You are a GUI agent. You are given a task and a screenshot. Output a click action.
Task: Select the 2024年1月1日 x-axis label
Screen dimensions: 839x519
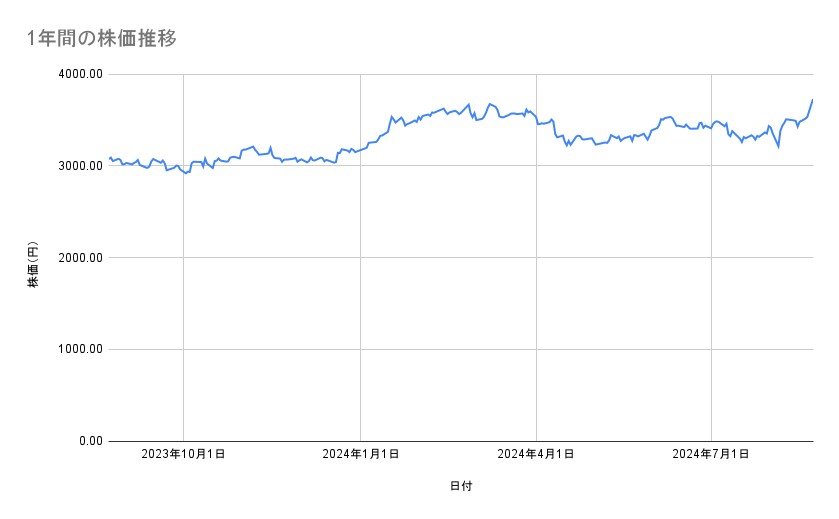click(x=361, y=454)
